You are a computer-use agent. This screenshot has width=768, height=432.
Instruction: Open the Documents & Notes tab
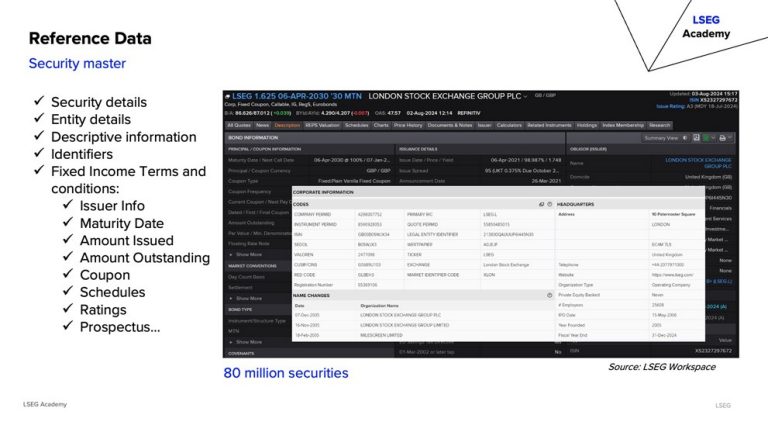click(450, 125)
